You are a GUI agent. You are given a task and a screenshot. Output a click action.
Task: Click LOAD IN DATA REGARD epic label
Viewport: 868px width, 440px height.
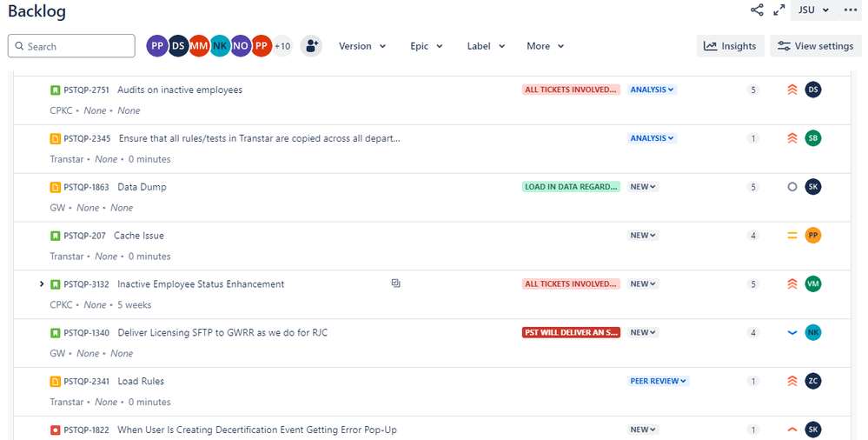click(x=571, y=187)
